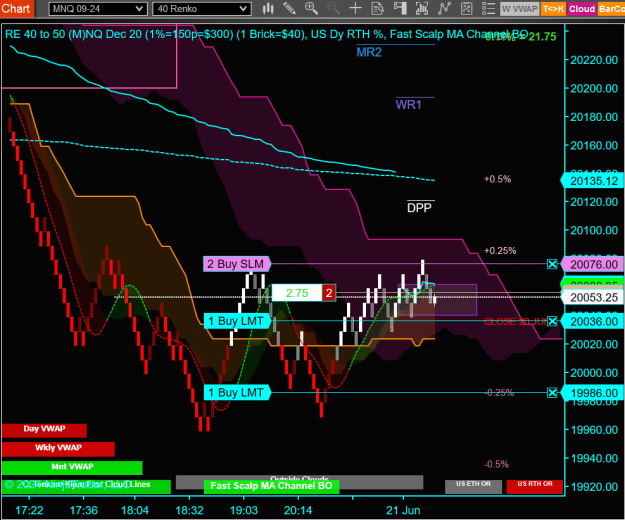The height and width of the screenshot is (520, 625).
Task: Select the 1 Buy LMT label at 19986
Action: (x=237, y=393)
